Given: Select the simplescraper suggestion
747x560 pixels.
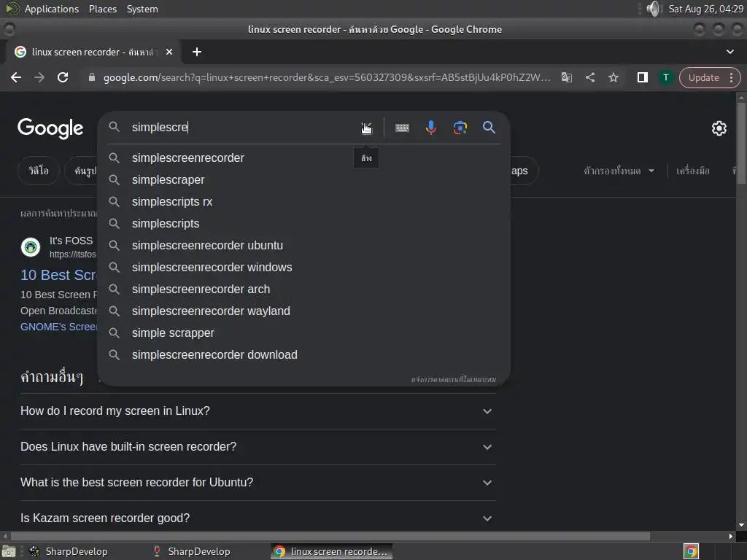Looking at the screenshot, I should pyautogui.click(x=303, y=179).
